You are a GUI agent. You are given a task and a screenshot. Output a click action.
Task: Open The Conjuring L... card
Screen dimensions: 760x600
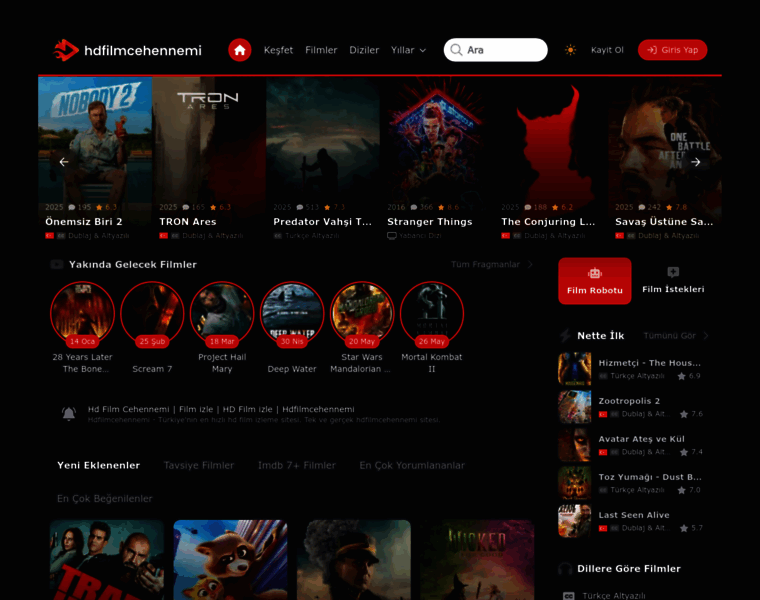[x=551, y=160]
